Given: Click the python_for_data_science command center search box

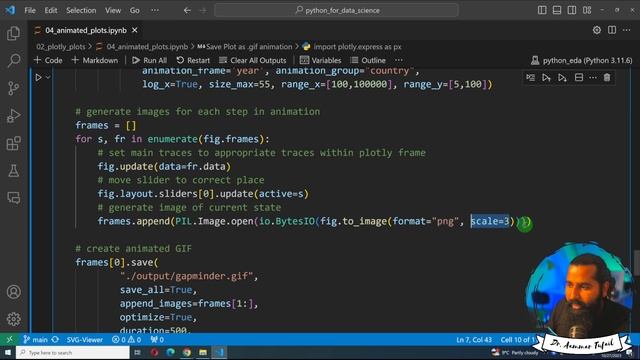Looking at the screenshot, I should [x=336, y=10].
